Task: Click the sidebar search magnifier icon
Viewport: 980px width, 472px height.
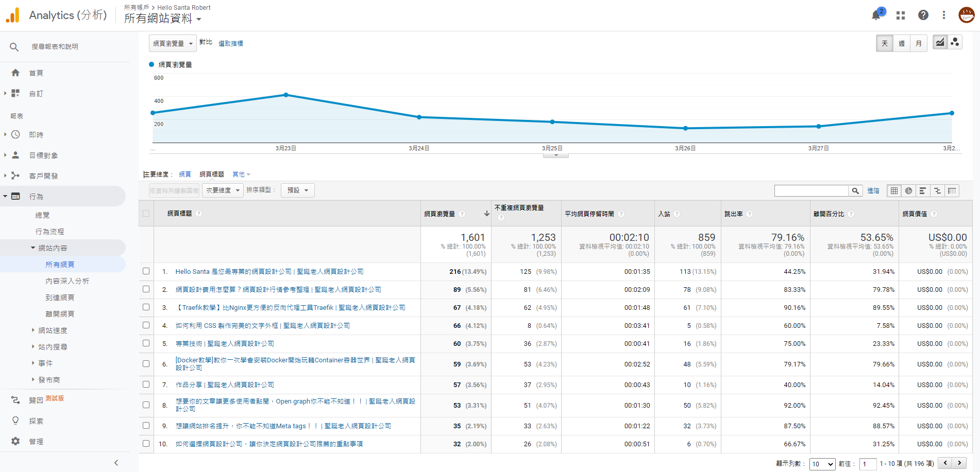Action: [x=14, y=47]
